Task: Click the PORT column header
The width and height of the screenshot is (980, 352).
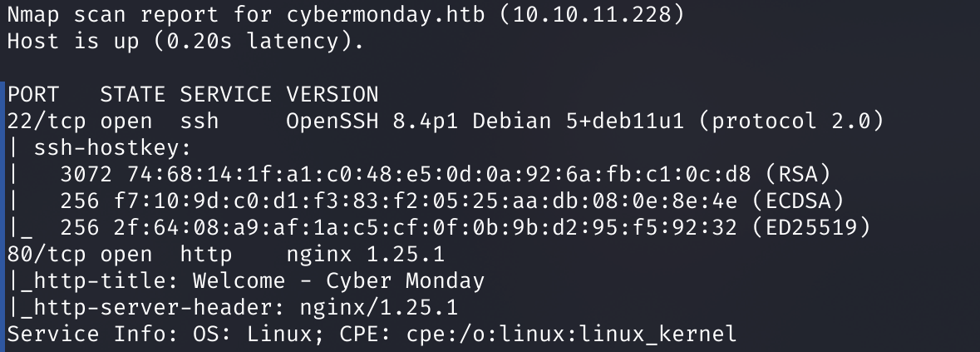Action: [33, 95]
